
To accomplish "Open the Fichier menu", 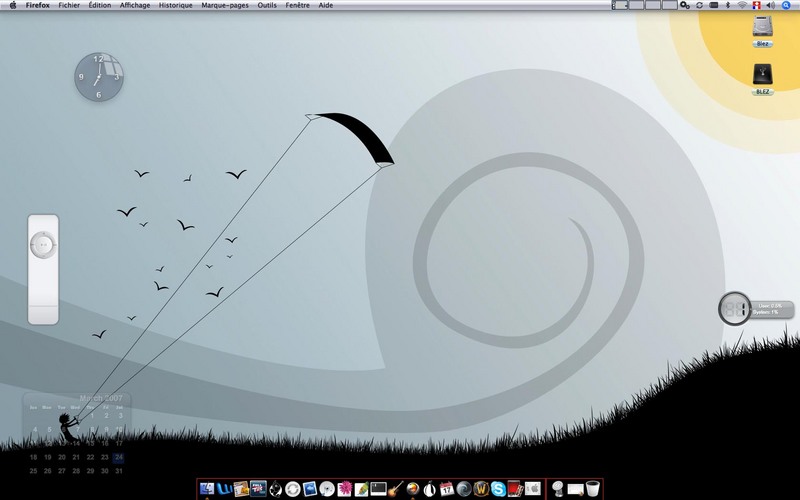I will [x=69, y=5].
